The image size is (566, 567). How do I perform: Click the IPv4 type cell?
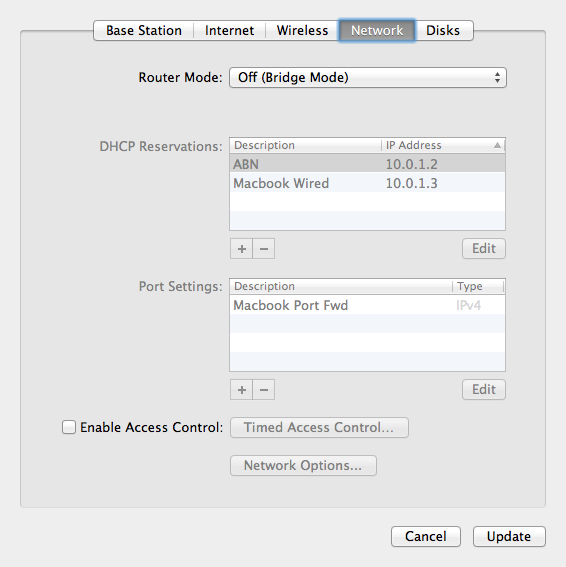pyautogui.click(x=468, y=306)
